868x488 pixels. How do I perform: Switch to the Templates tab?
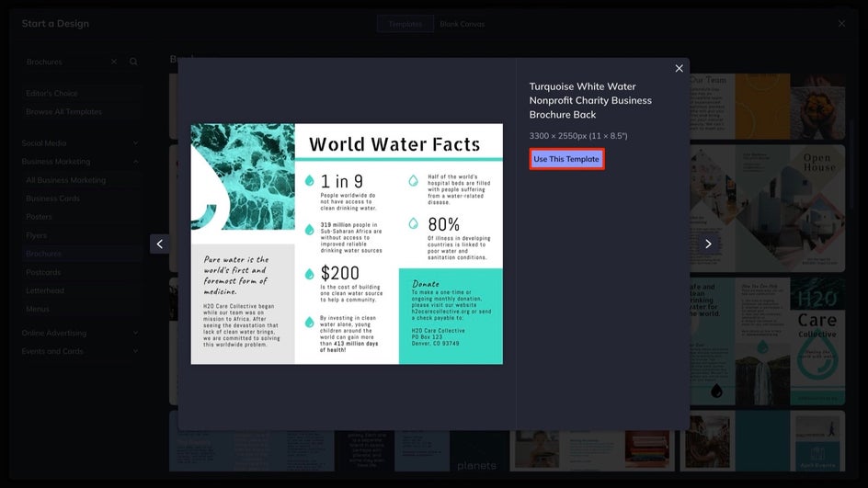[x=405, y=24]
